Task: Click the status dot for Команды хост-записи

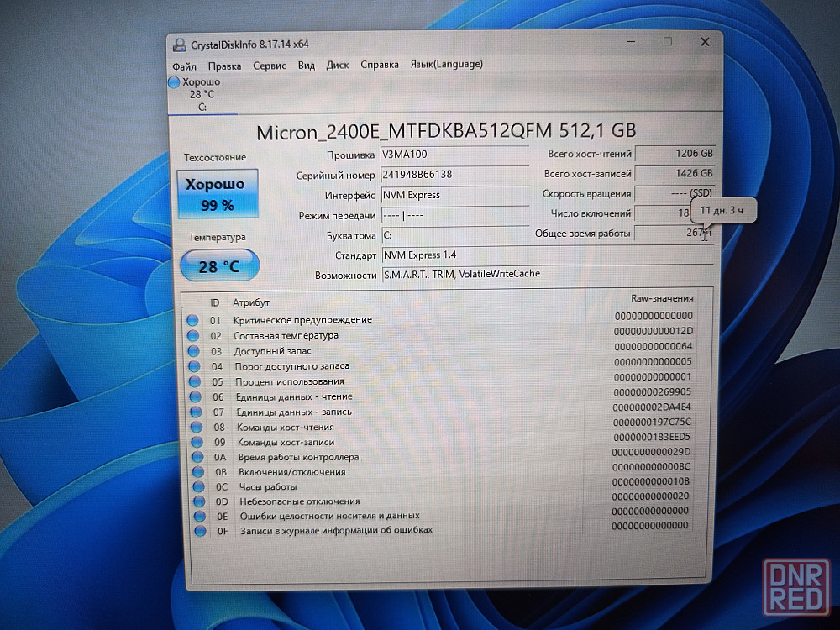Action: point(197,442)
